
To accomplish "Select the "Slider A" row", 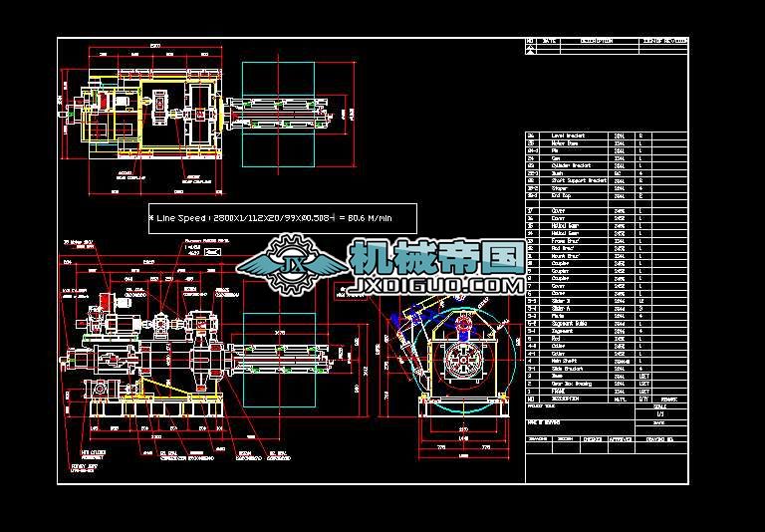I will [x=607, y=309].
